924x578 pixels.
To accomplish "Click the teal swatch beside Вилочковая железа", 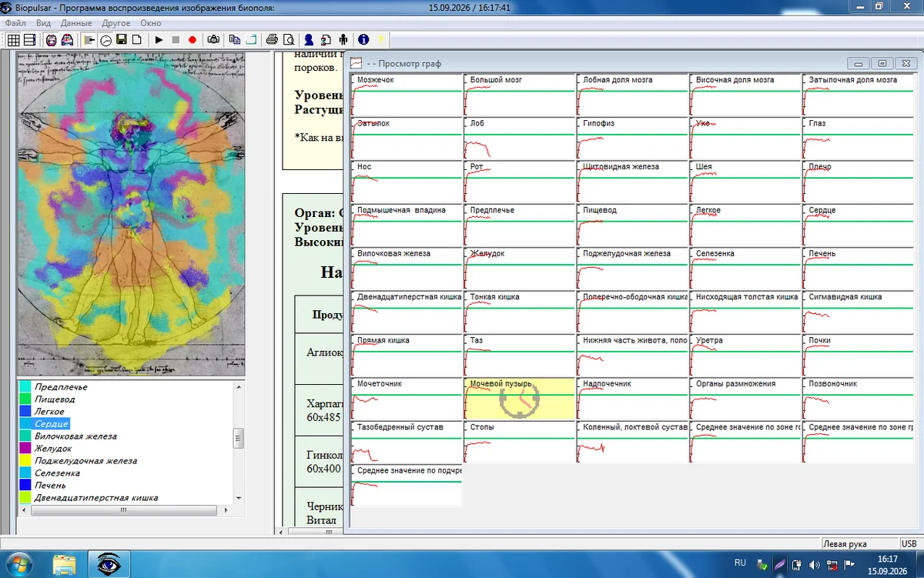I will 25,436.
